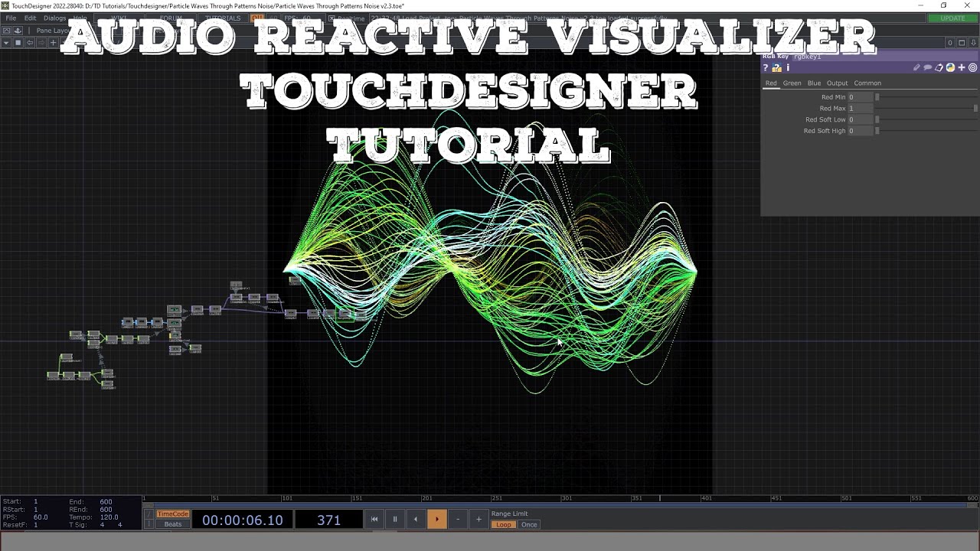980x551 pixels.
Task: Open Python help via the Python logo icon
Action: point(950,67)
